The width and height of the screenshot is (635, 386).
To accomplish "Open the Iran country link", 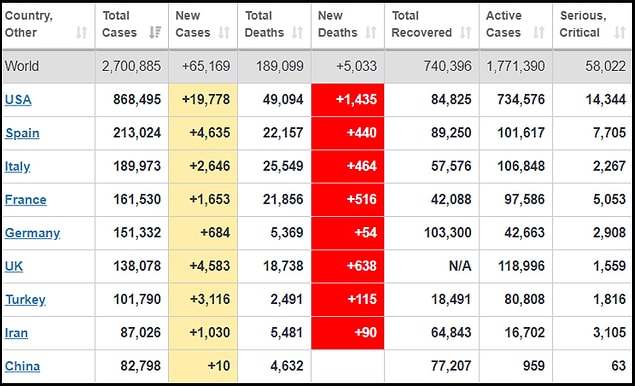I will click(16, 333).
